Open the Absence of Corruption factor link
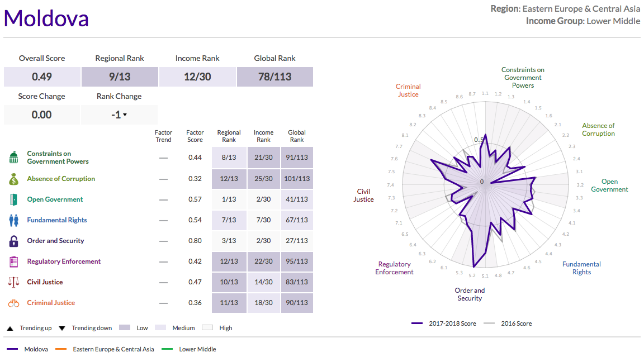644x357 pixels. 61,179
